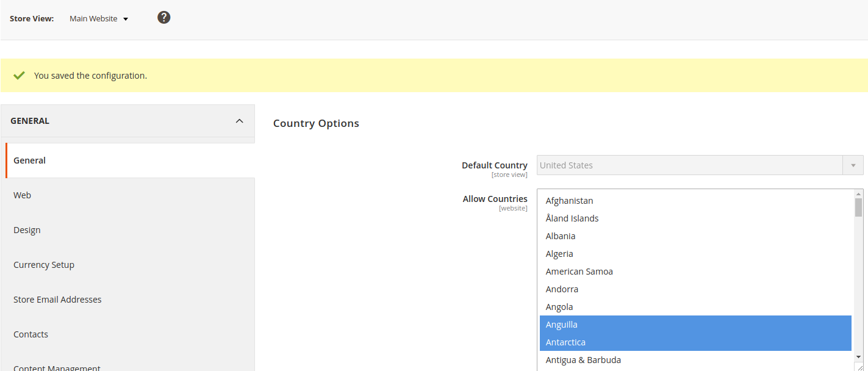The height and width of the screenshot is (371, 868).
Task: Click the [website] scope label
Action: tap(513, 207)
